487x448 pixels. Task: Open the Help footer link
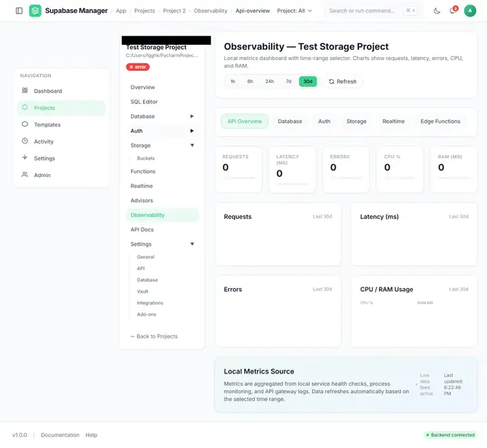pyautogui.click(x=91, y=435)
